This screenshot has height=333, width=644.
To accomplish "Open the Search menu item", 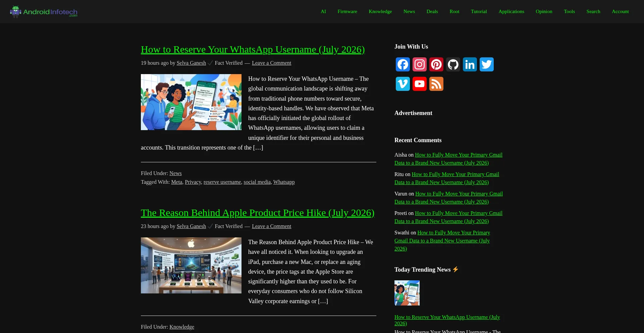I will tap(593, 11).
